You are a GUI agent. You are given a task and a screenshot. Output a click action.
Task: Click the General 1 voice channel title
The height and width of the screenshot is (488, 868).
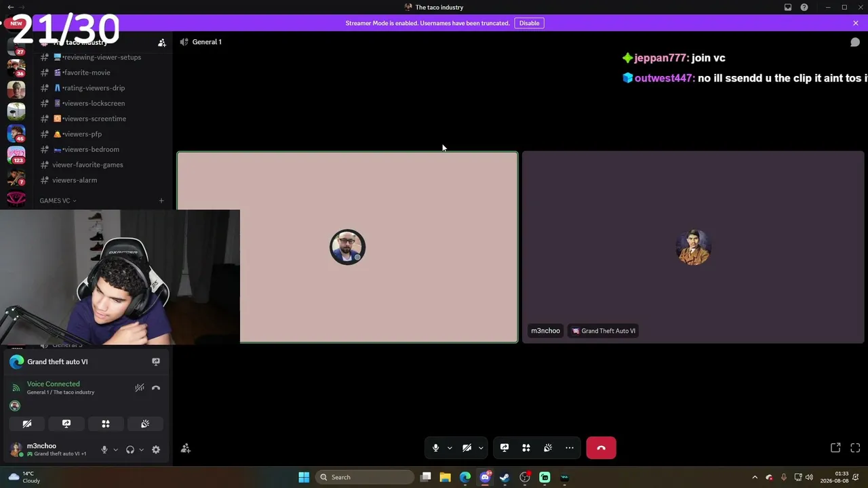[x=207, y=42]
